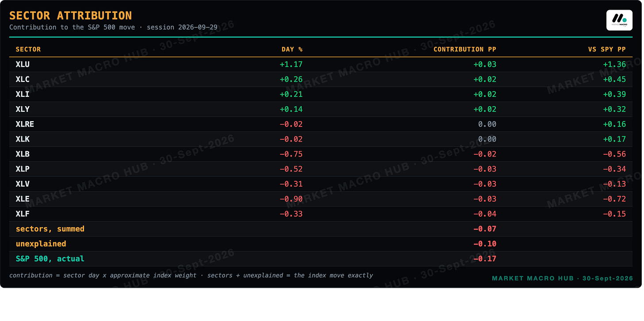Select the XLF sector row label
The height and width of the screenshot is (321, 644).
tap(23, 214)
